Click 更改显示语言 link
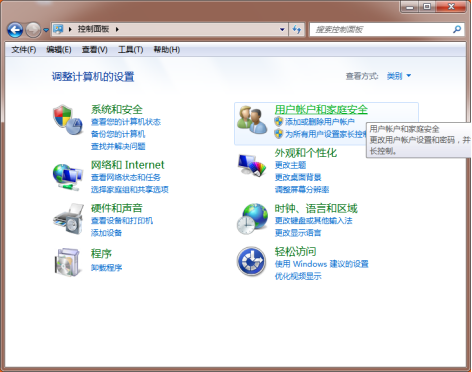Viewport: 472px width, 372px height. 298,233
